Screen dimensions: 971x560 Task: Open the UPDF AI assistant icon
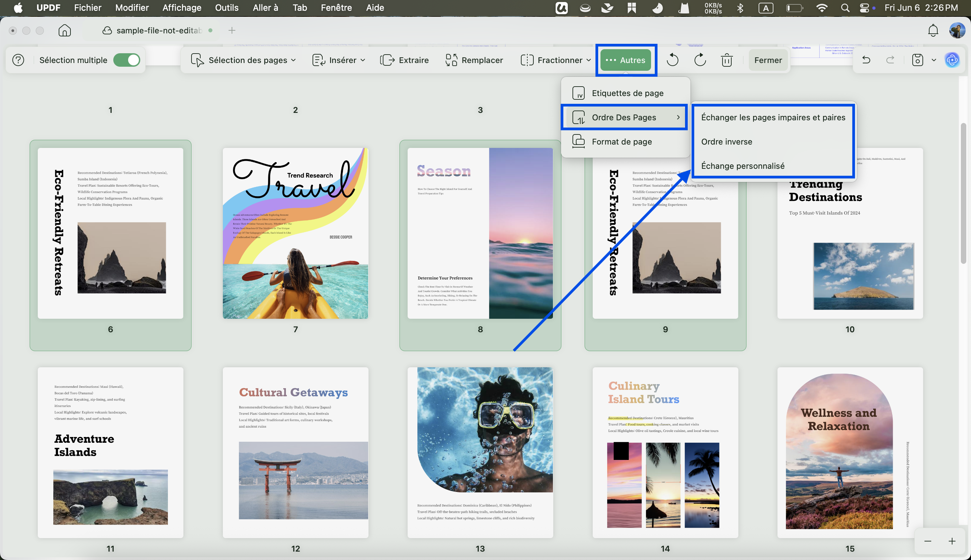coord(952,60)
